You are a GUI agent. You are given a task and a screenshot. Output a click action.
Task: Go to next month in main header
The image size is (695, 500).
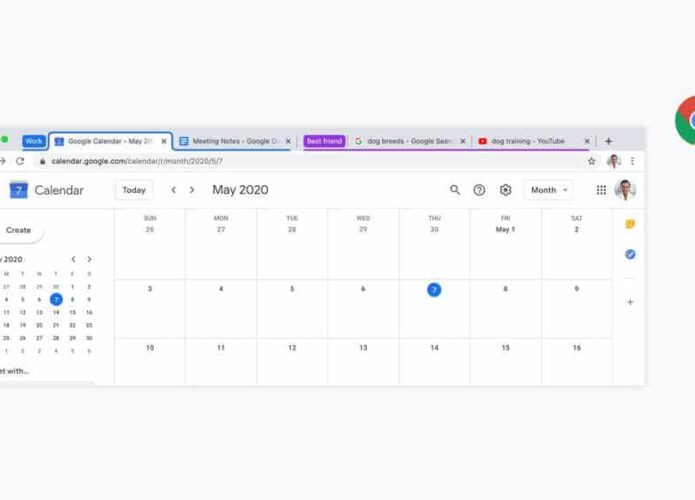[x=192, y=190]
